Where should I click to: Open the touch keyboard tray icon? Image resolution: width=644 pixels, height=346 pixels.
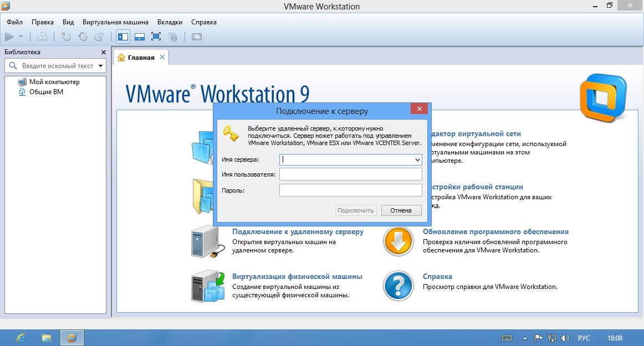507,338
